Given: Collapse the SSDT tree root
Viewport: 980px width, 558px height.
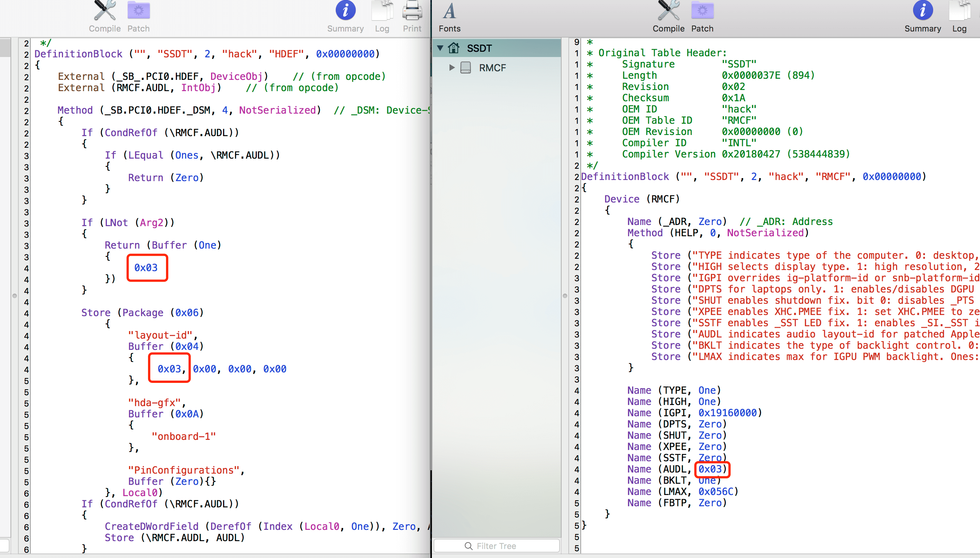Looking at the screenshot, I should (440, 48).
